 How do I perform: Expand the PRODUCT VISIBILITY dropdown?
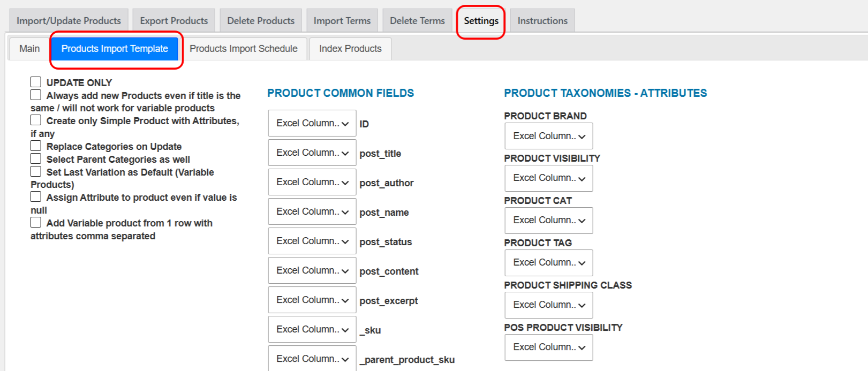[x=549, y=178]
